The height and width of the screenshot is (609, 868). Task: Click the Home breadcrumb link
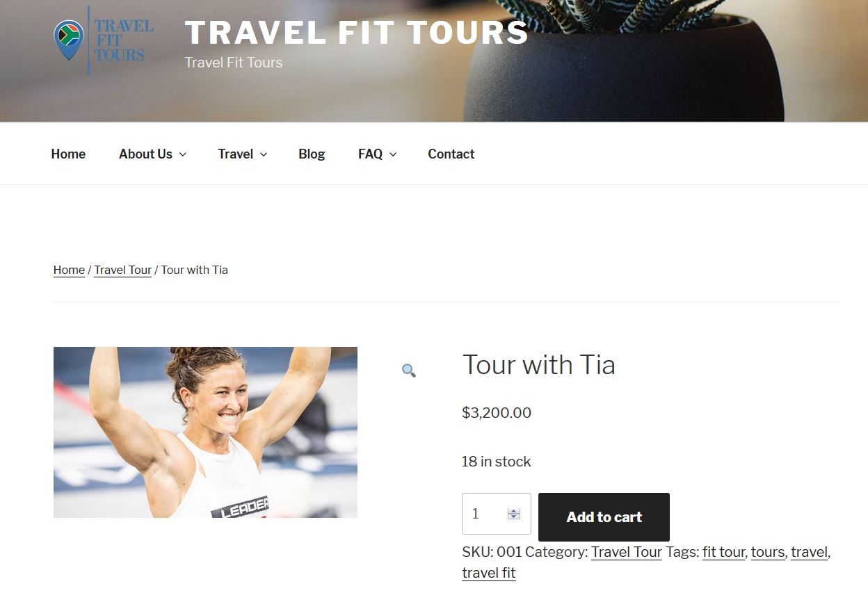point(69,270)
